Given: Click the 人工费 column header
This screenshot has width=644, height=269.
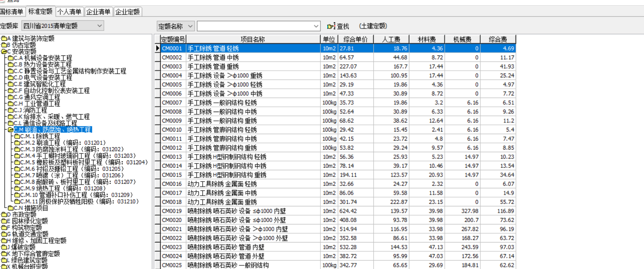Looking at the screenshot, I should pyautogui.click(x=391, y=39).
